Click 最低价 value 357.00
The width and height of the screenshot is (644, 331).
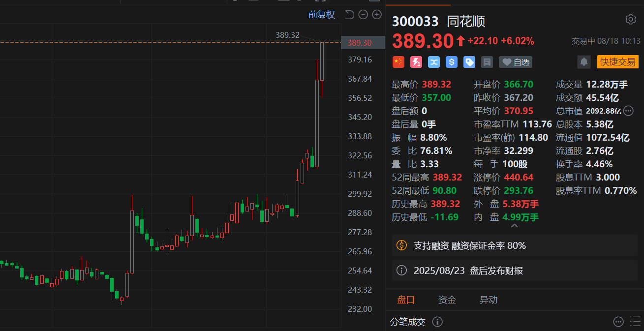(x=436, y=97)
